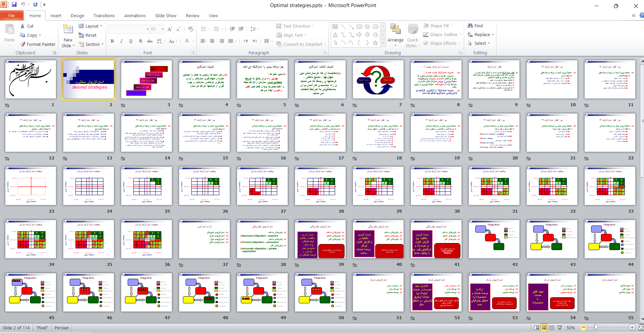644x333 pixels.
Task: Toggle Justify text alignment
Action: click(x=231, y=41)
